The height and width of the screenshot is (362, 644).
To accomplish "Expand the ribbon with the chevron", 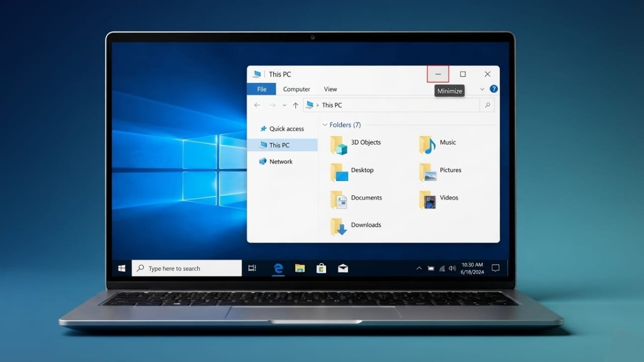I will tap(482, 89).
